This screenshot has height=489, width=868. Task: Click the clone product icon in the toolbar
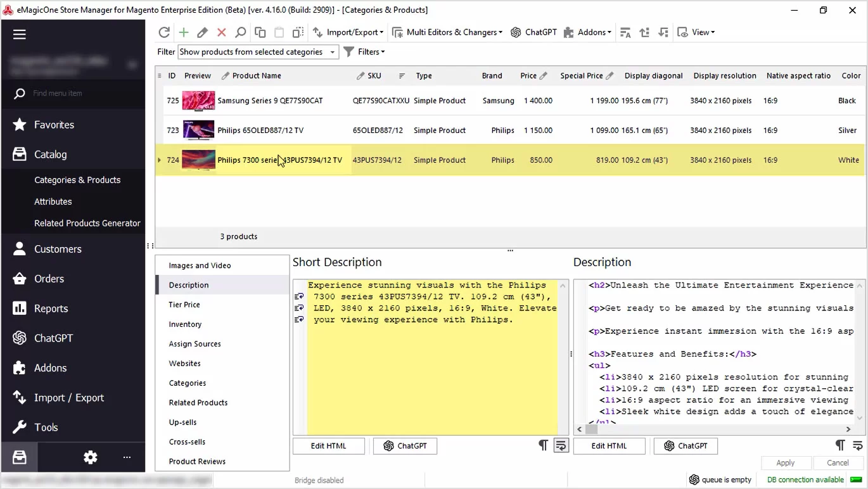(298, 32)
